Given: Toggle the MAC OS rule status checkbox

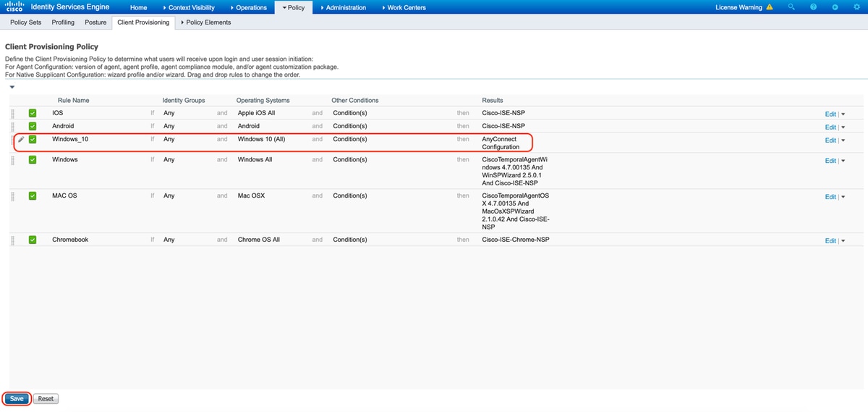Looking at the screenshot, I should [x=33, y=196].
